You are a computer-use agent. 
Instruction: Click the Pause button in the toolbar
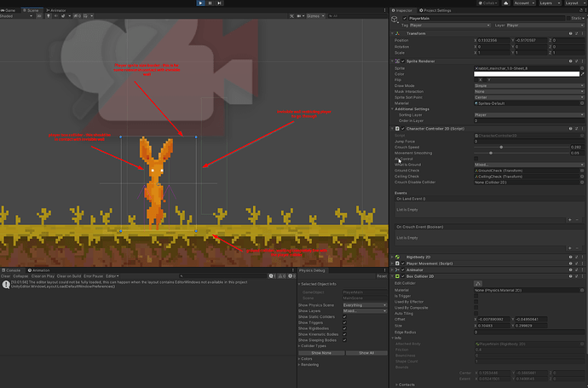point(211,3)
